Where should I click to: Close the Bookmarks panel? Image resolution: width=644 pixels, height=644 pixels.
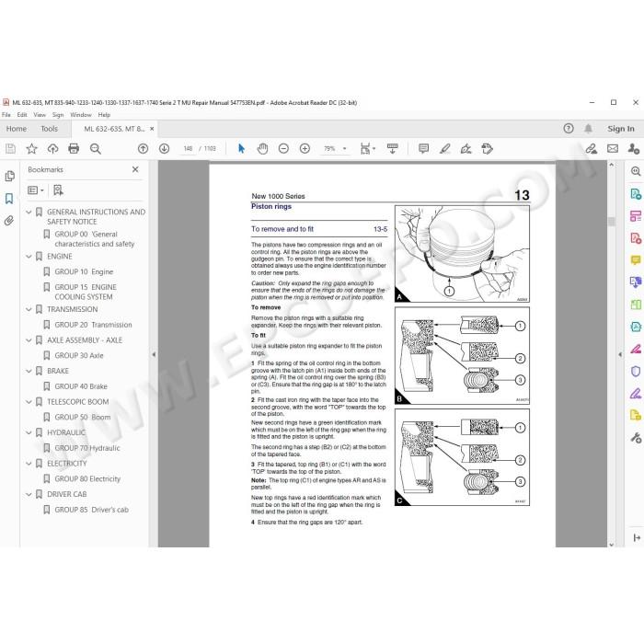[x=135, y=169]
